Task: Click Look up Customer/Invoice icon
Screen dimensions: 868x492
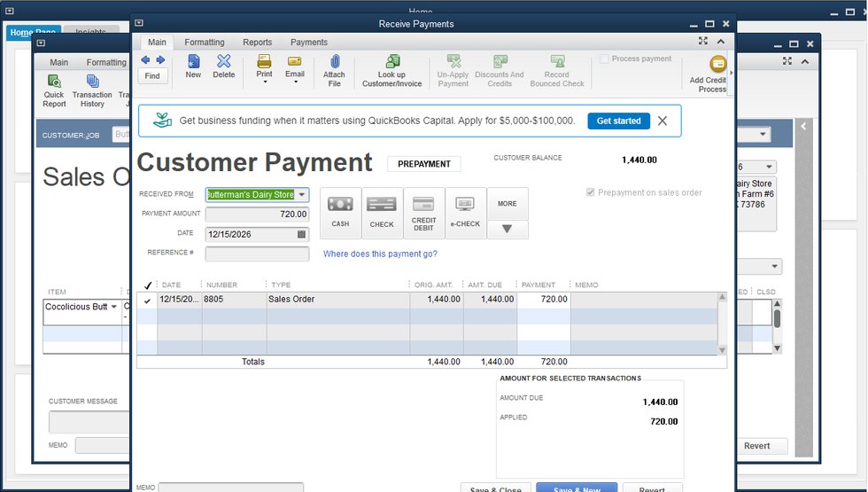Action: pyautogui.click(x=391, y=62)
